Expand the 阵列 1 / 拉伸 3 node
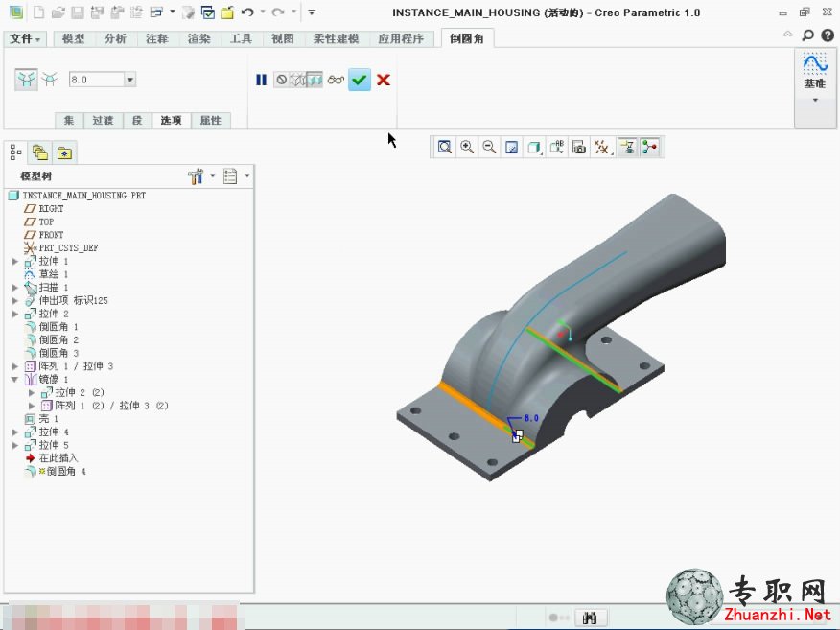The width and height of the screenshot is (840, 630). click(15, 366)
